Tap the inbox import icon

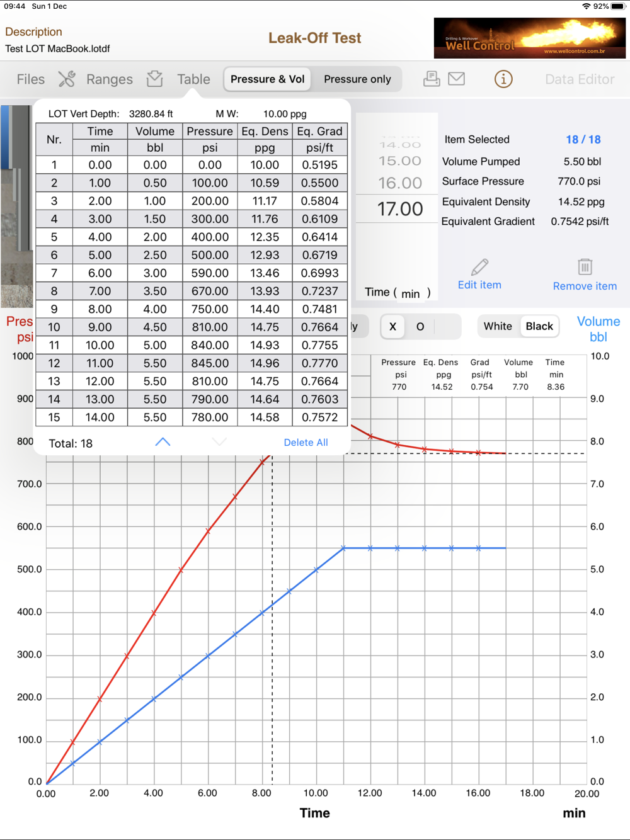click(x=154, y=79)
